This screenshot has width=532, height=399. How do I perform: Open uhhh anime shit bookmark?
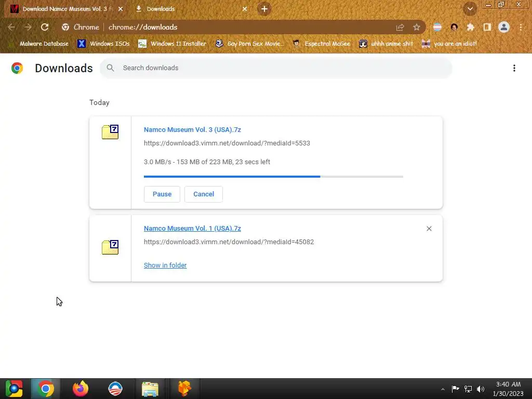386,44
